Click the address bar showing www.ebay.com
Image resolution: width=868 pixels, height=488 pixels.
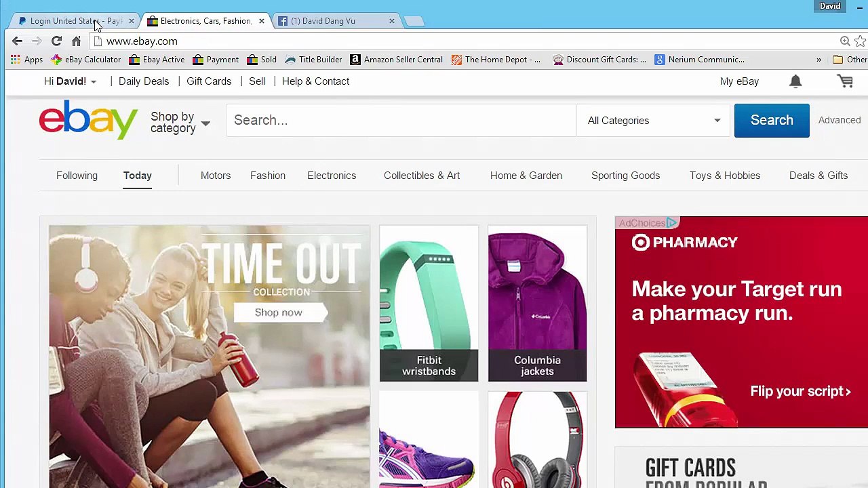click(x=468, y=41)
